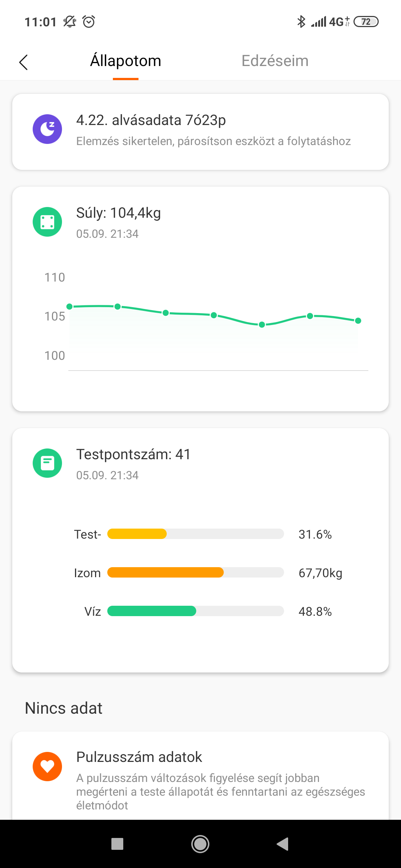The height and width of the screenshot is (868, 401).
Task: Tap the orange Izom muscle bar
Action: (166, 572)
